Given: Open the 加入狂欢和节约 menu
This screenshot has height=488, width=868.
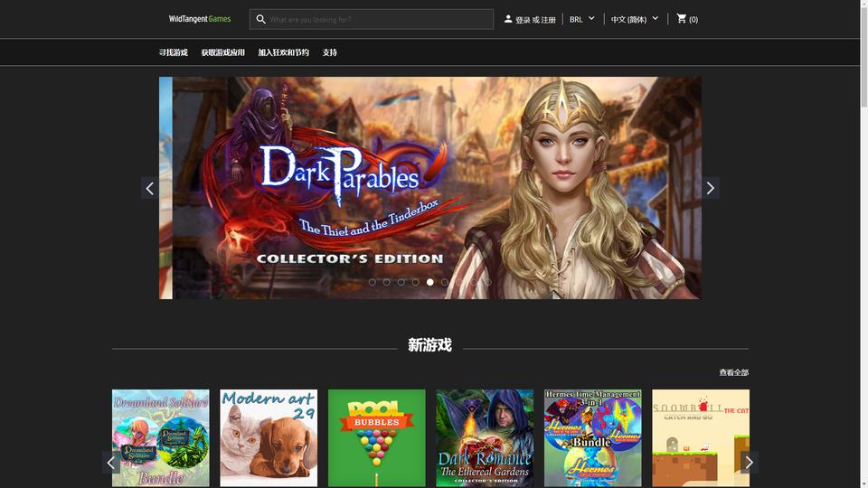Looking at the screenshot, I should point(283,52).
